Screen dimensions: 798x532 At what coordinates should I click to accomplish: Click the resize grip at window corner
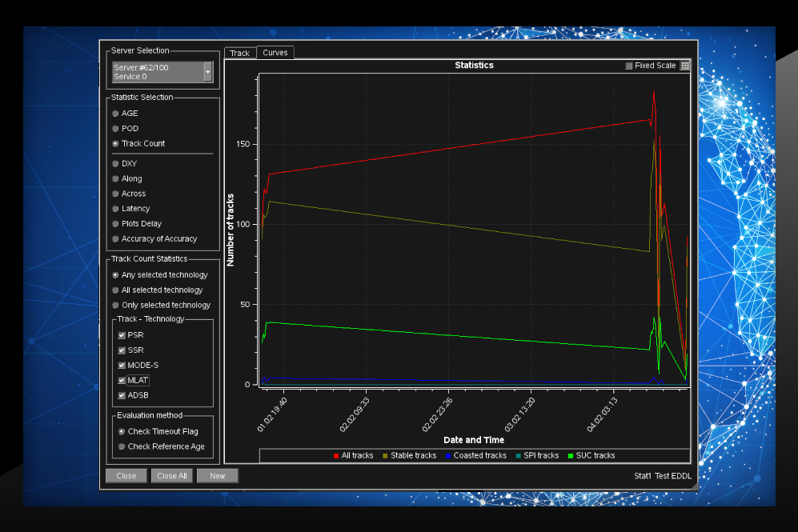[695, 485]
